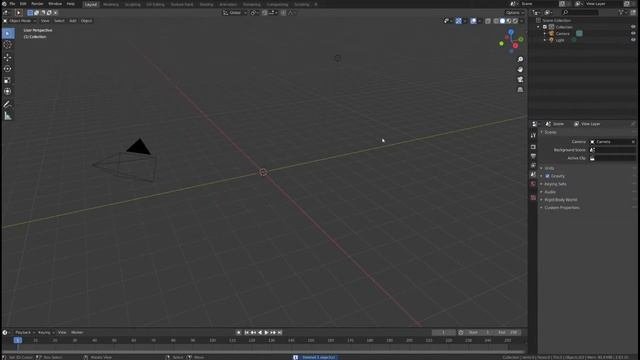Expand the Keying Sets panel
This screenshot has height=360, width=640.
[555, 184]
